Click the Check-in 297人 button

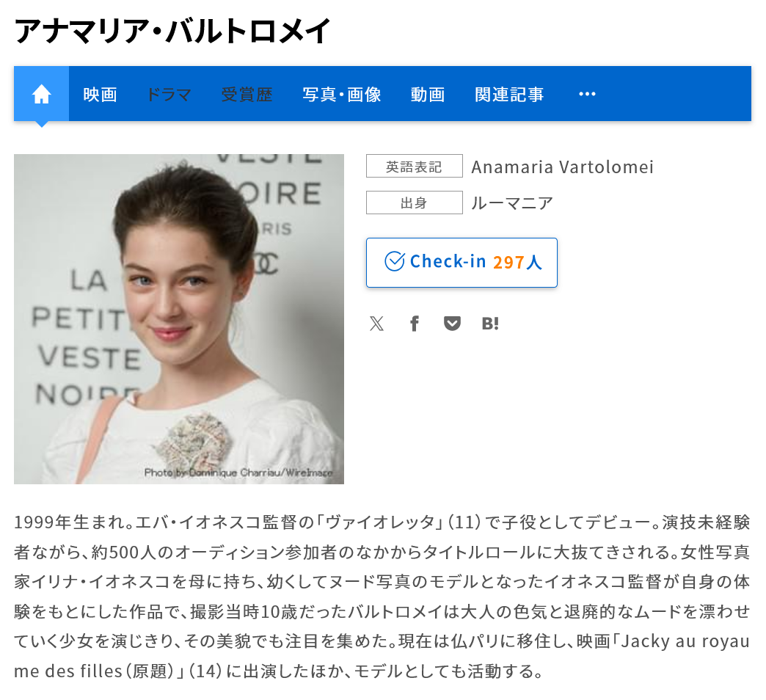point(462,263)
